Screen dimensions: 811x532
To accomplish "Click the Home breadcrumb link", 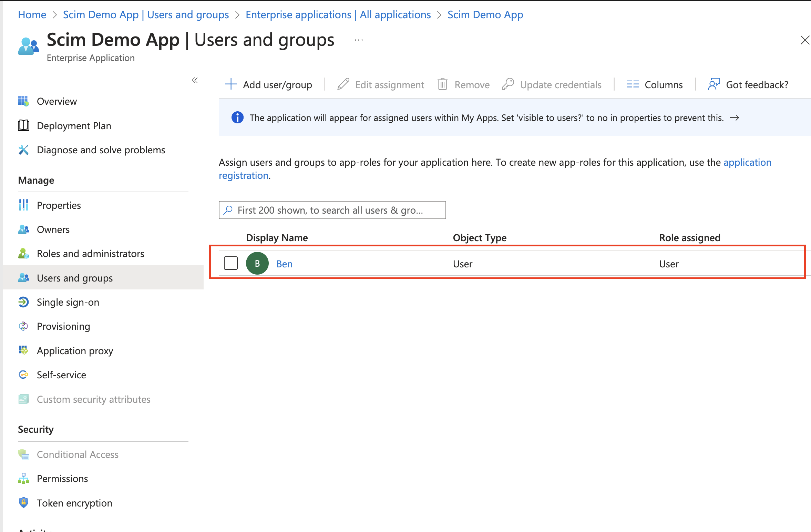I will [32, 14].
